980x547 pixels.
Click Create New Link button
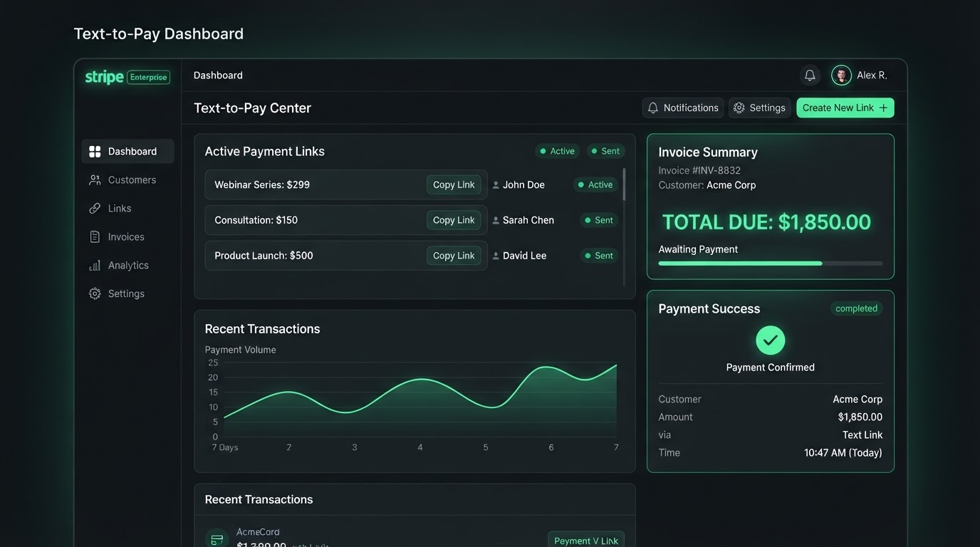click(x=845, y=108)
